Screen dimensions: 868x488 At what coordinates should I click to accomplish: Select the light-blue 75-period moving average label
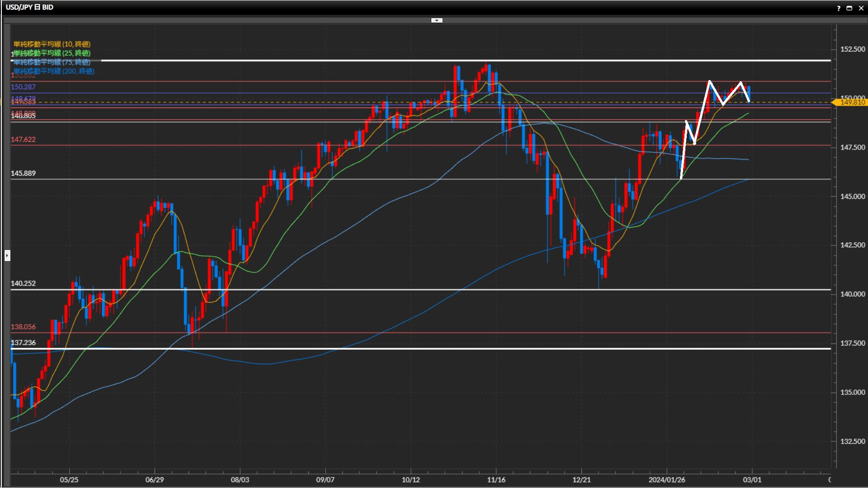click(x=52, y=62)
